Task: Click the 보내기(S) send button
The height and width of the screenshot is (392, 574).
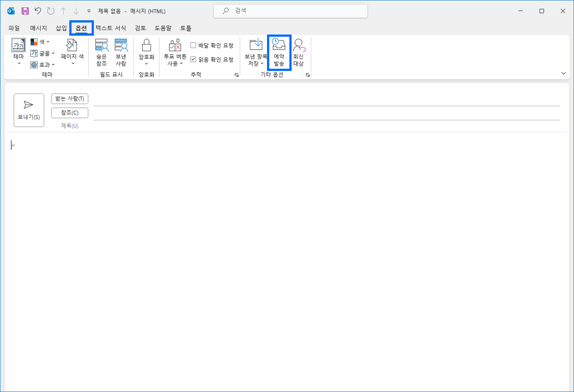Action: tap(29, 110)
